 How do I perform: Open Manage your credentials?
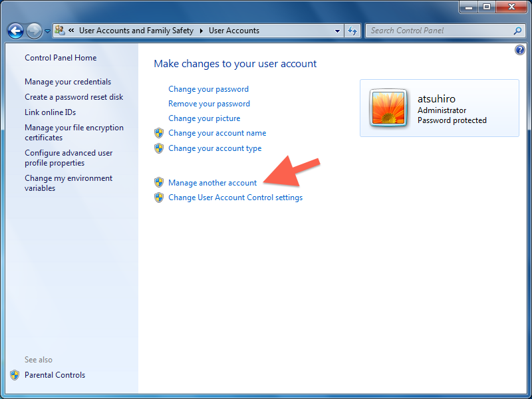coord(68,82)
